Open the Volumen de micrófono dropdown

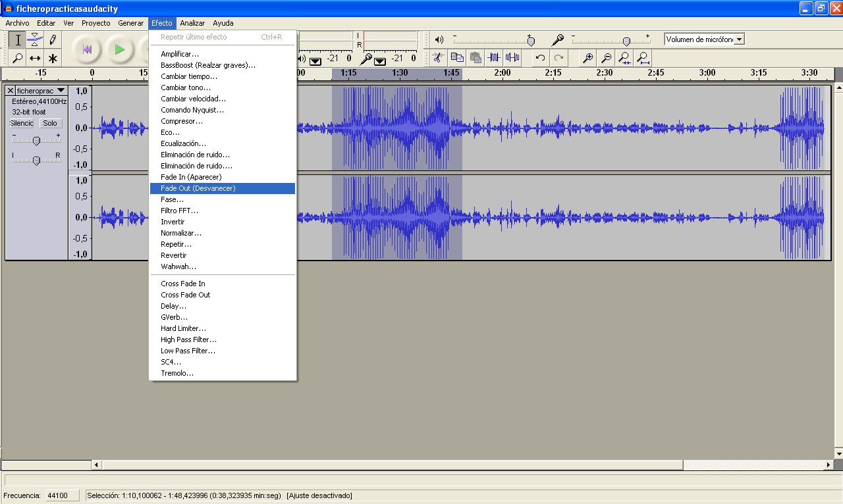pyautogui.click(x=739, y=39)
